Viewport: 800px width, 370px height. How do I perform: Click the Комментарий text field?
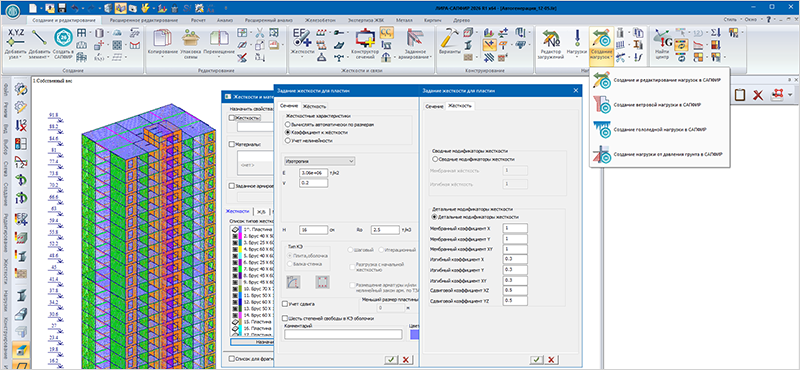(x=343, y=334)
